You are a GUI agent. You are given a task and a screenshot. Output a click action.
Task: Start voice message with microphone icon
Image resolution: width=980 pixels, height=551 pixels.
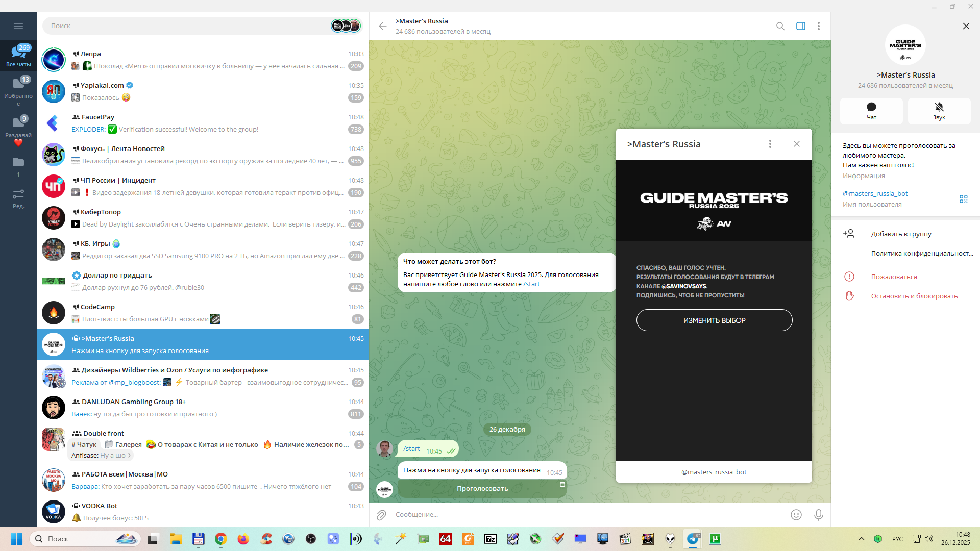click(818, 515)
